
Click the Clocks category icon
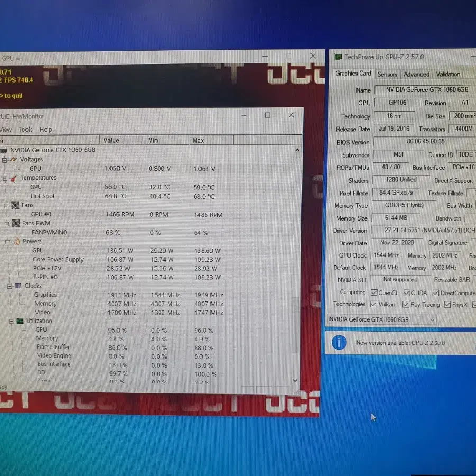pos(18,286)
